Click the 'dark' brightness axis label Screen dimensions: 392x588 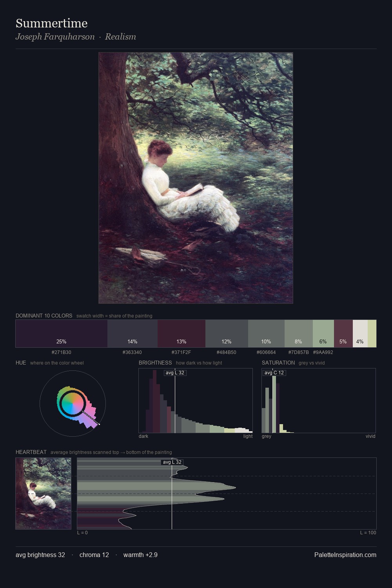pos(143,436)
